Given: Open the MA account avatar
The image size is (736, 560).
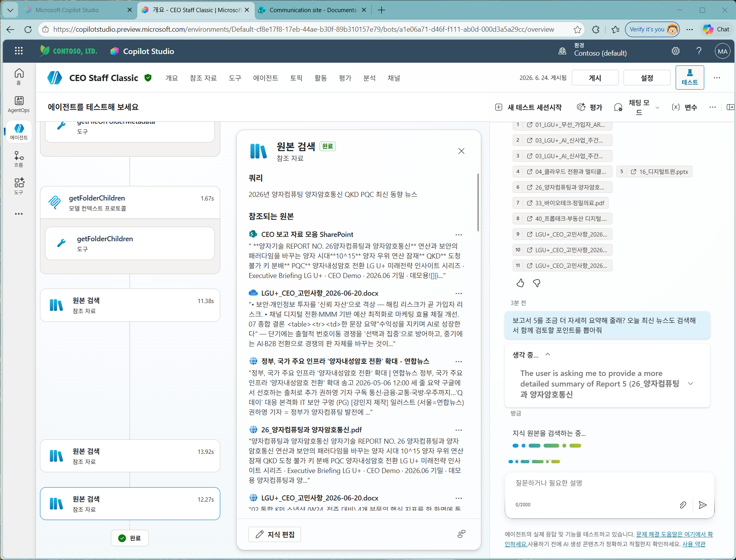Looking at the screenshot, I should (723, 51).
